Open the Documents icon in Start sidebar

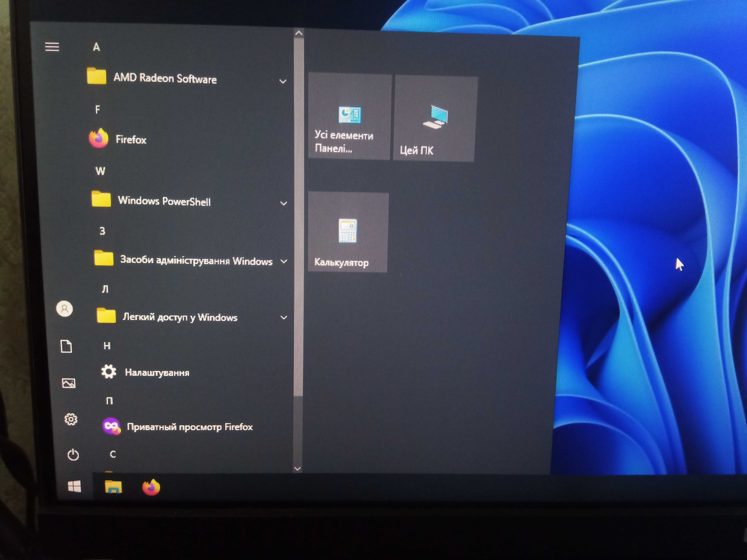(66, 346)
